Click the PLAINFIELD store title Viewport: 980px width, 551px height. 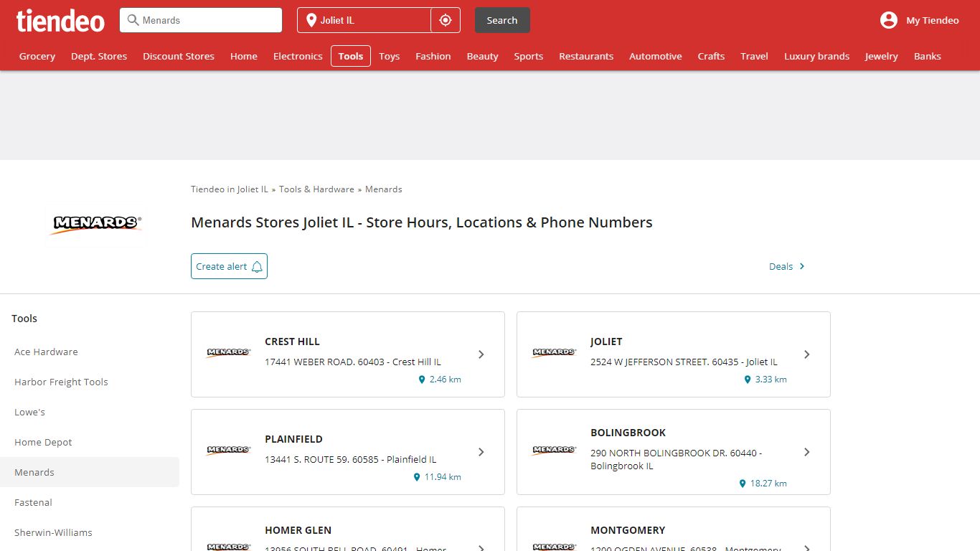click(293, 439)
